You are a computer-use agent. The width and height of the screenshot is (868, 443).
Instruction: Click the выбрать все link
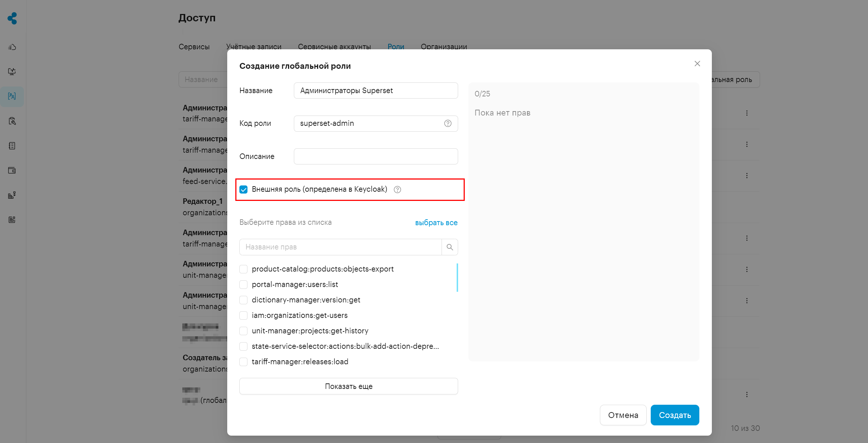pos(436,223)
